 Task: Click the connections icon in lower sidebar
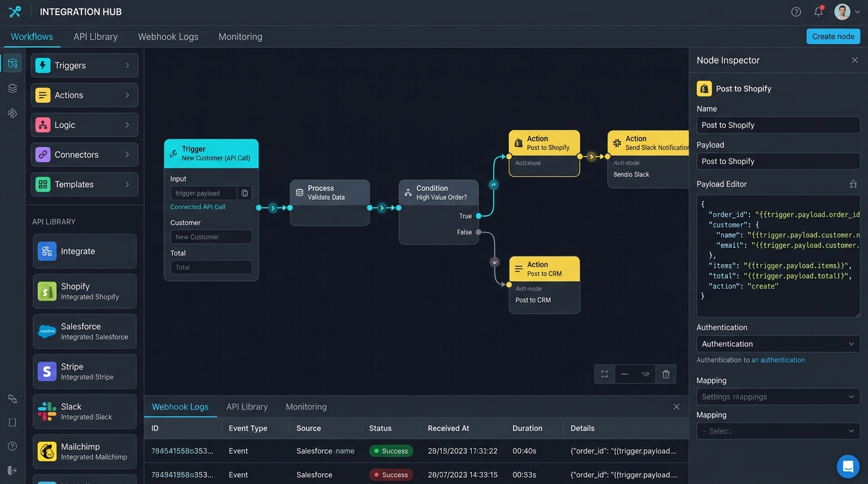13,399
